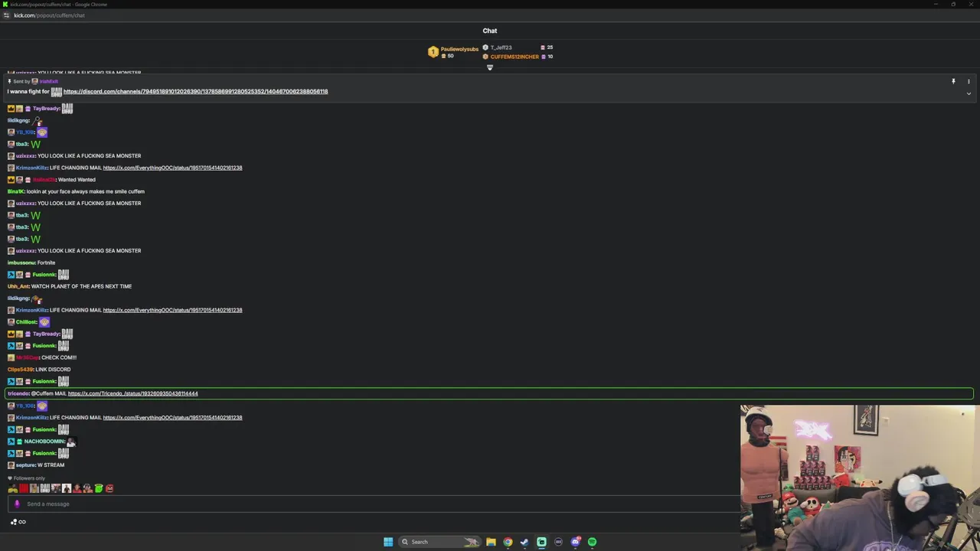Open Windows Start menu

coord(388,542)
